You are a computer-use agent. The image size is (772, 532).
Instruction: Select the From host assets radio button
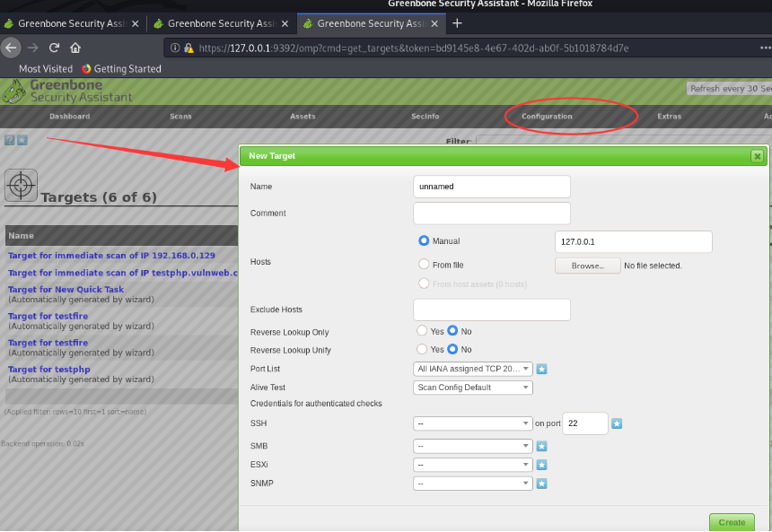point(424,283)
